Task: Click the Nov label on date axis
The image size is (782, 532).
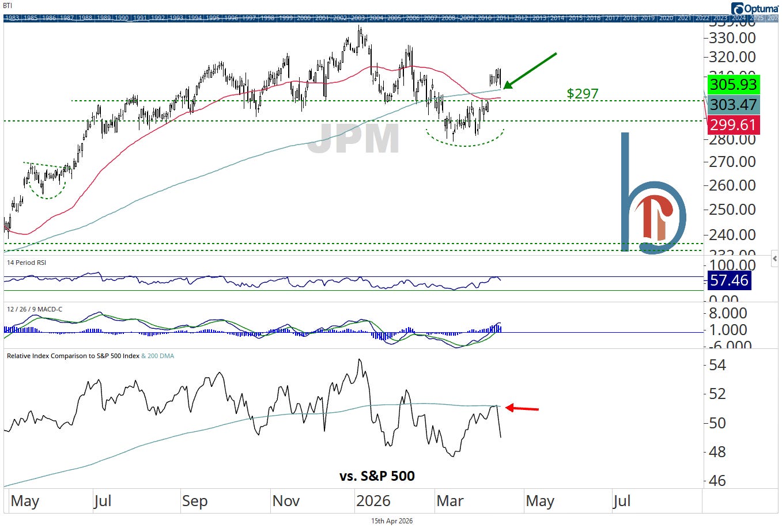Action: tap(286, 501)
